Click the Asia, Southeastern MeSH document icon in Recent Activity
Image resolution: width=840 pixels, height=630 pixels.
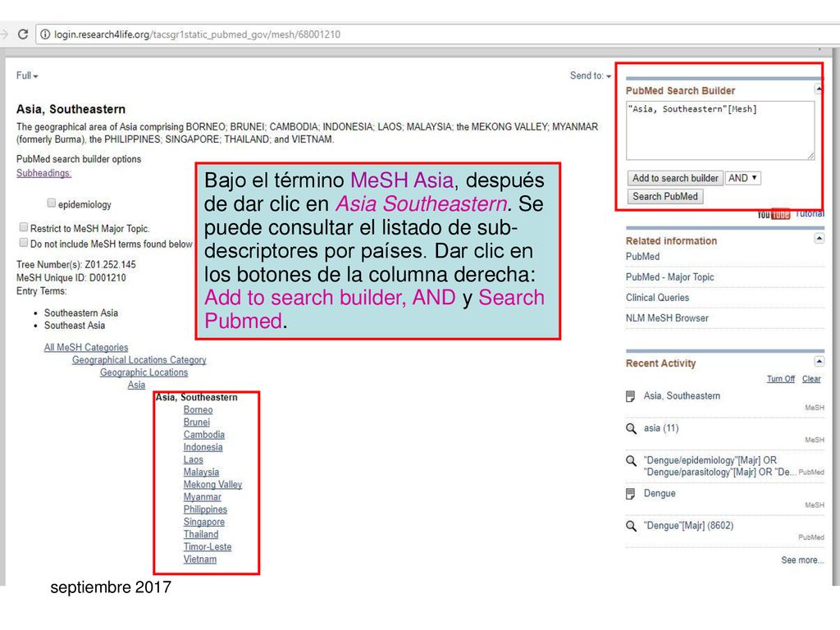631,396
